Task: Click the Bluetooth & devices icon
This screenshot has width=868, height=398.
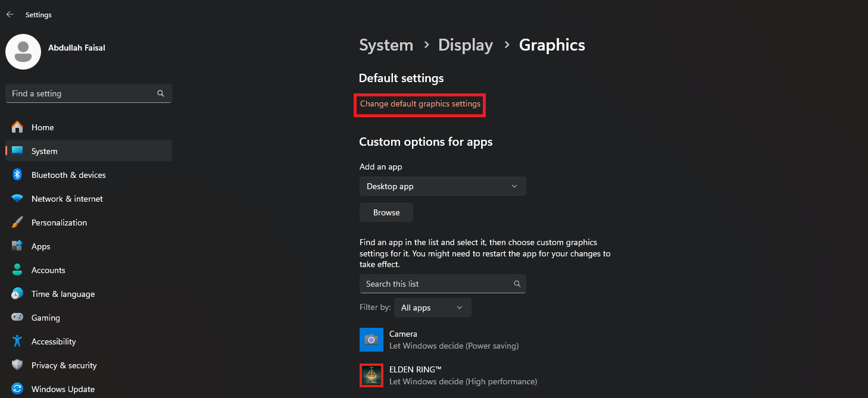Action: (17, 175)
